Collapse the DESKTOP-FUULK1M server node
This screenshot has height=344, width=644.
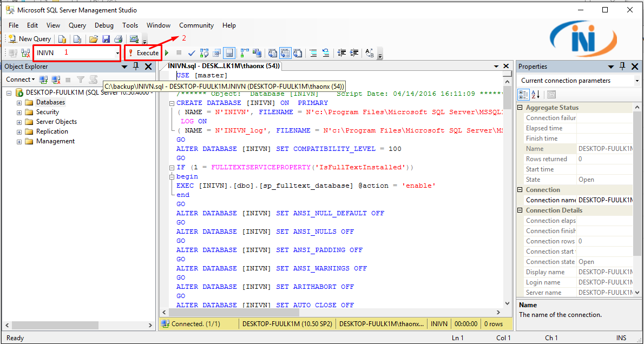point(9,93)
